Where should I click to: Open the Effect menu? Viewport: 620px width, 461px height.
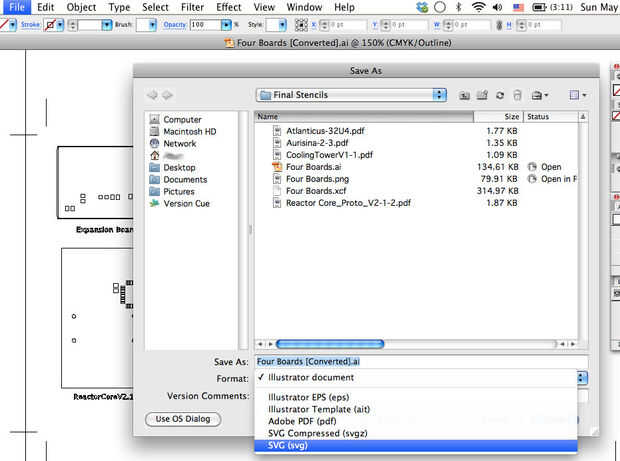(229, 7)
